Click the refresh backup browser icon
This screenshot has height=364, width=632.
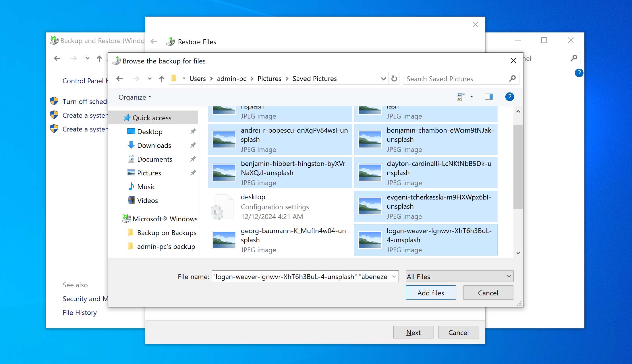(x=394, y=79)
